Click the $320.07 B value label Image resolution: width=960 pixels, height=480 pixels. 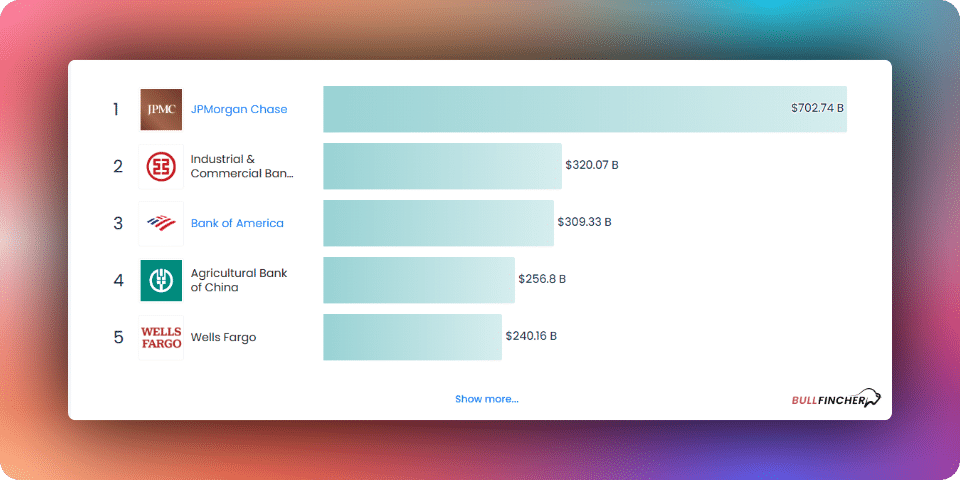click(x=592, y=165)
